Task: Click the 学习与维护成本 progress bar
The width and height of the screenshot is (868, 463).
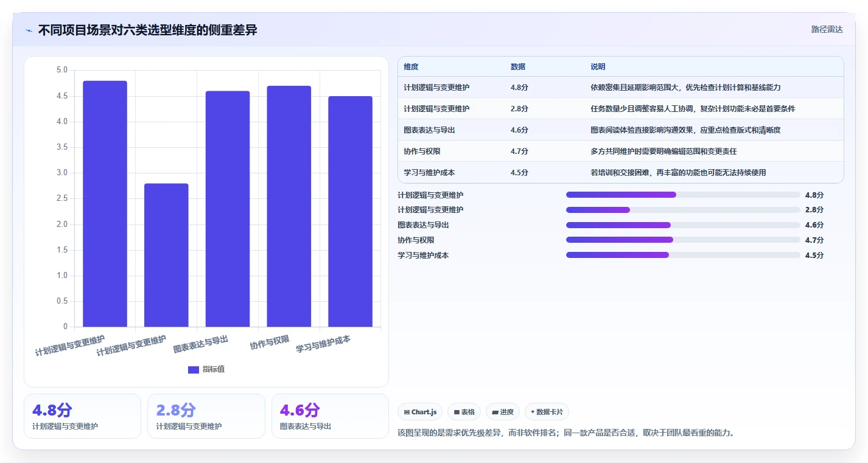Action: (683, 256)
